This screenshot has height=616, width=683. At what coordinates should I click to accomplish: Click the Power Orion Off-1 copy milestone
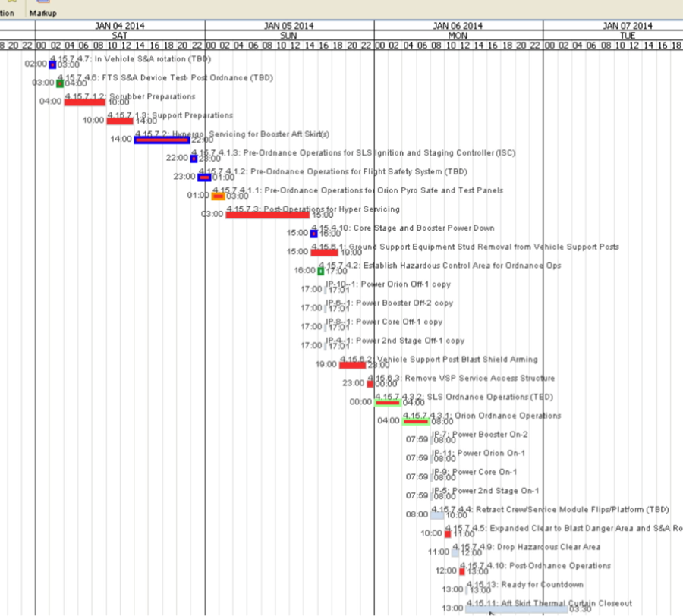pyautogui.click(x=325, y=289)
